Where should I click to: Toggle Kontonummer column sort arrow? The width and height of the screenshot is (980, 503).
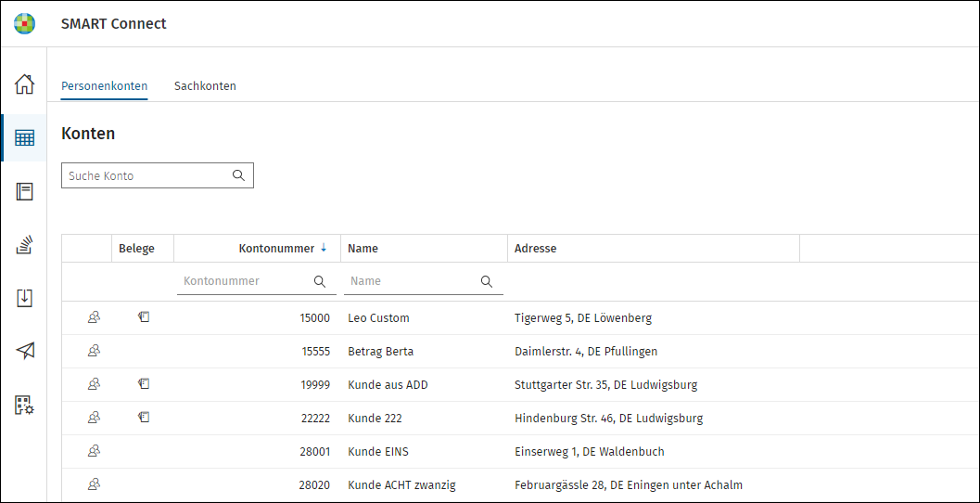click(324, 249)
